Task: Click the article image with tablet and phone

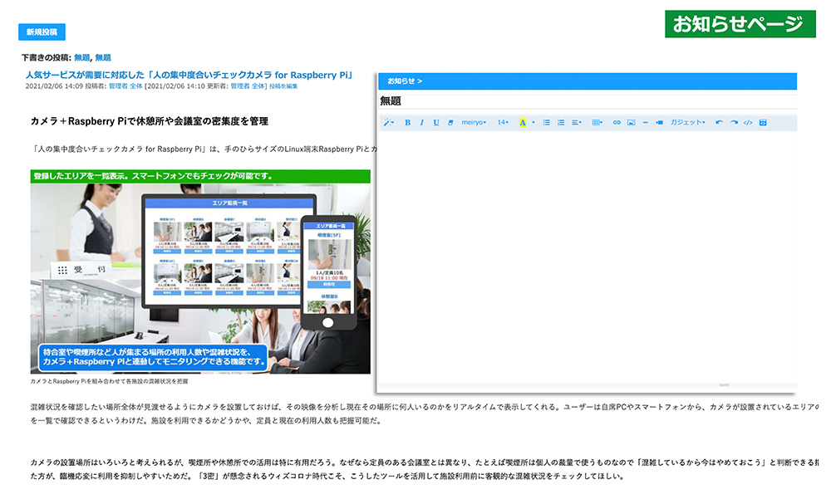Action: (200, 272)
